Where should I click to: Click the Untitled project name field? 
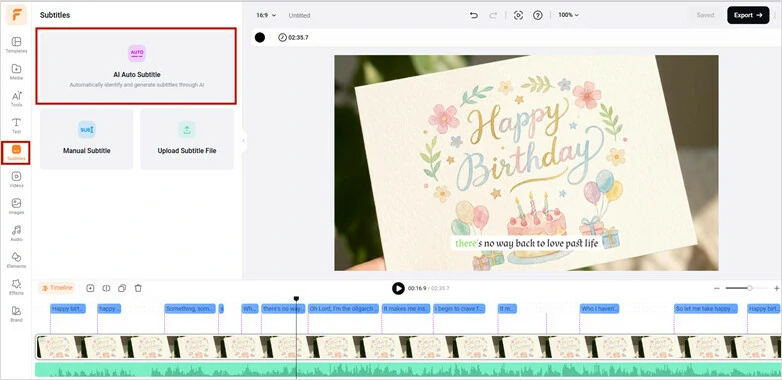(x=299, y=15)
